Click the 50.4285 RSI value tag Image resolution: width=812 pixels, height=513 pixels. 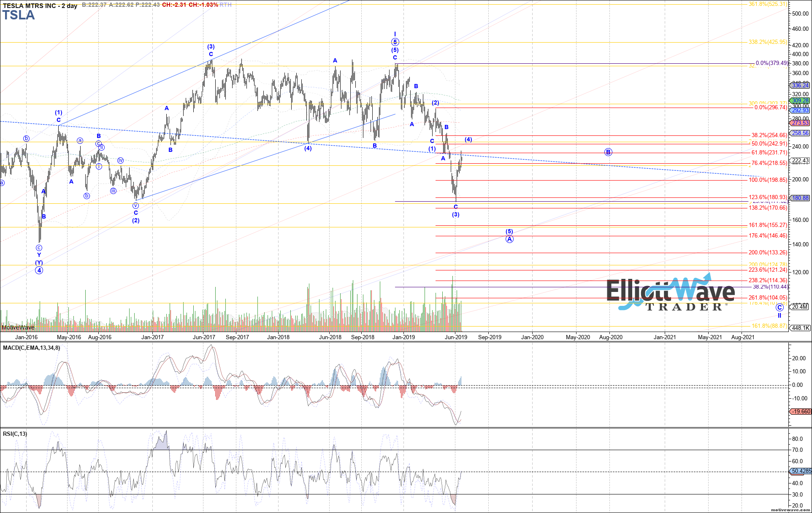(801, 471)
